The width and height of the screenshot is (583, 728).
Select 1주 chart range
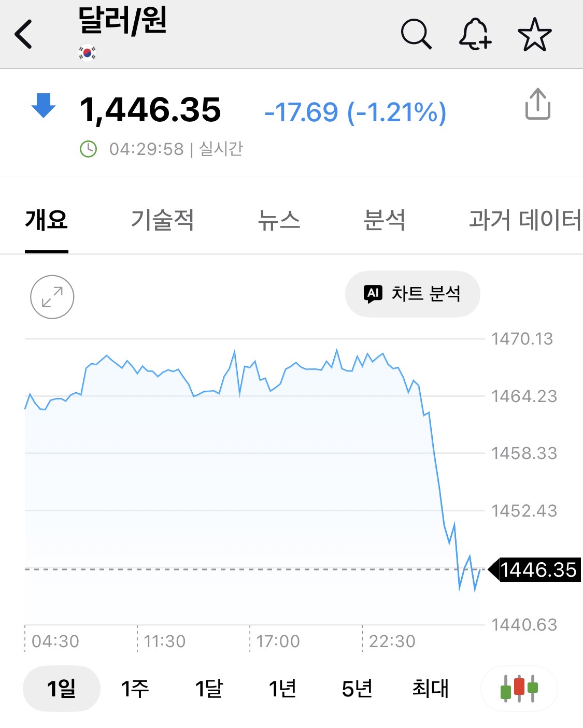[135, 689]
